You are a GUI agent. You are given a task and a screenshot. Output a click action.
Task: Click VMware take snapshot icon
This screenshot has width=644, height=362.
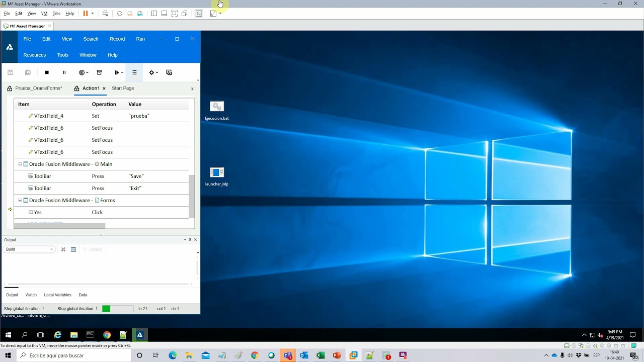click(x=120, y=14)
